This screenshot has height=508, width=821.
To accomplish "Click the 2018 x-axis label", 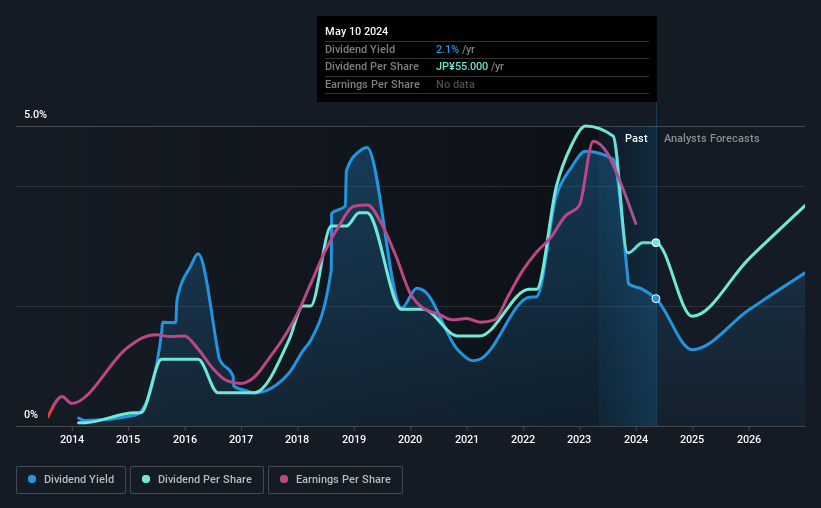I will pyautogui.click(x=297, y=439).
